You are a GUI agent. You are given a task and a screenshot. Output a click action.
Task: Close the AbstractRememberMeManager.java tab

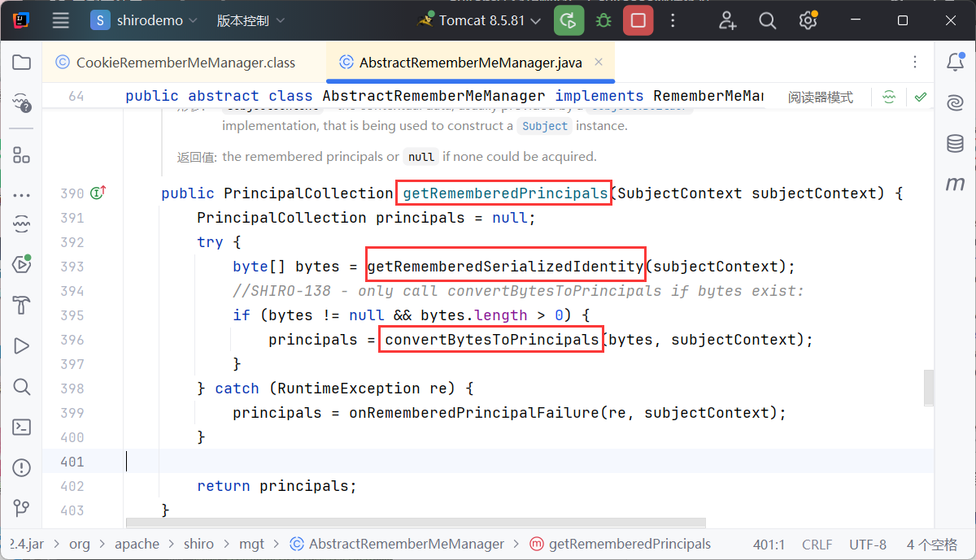click(x=599, y=62)
